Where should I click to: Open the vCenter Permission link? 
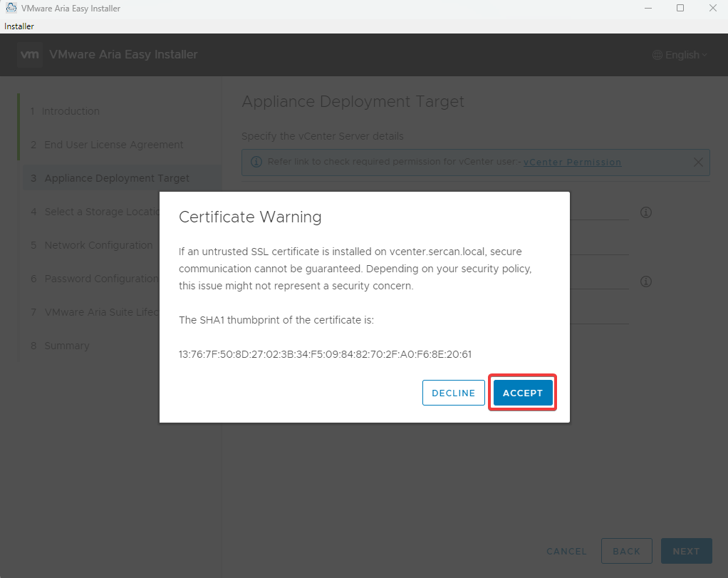coord(572,162)
